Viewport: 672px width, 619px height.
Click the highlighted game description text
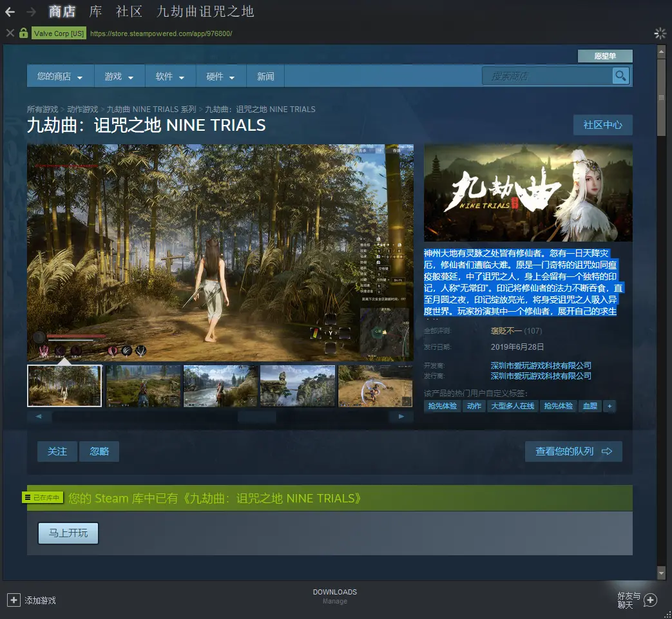coord(523,282)
